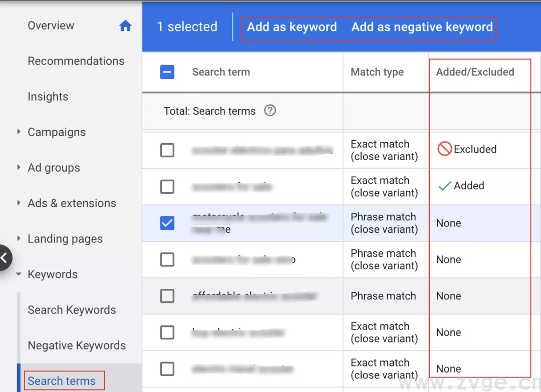The image size is (541, 392).
Task: Open the Landing pages section
Action: click(x=64, y=239)
